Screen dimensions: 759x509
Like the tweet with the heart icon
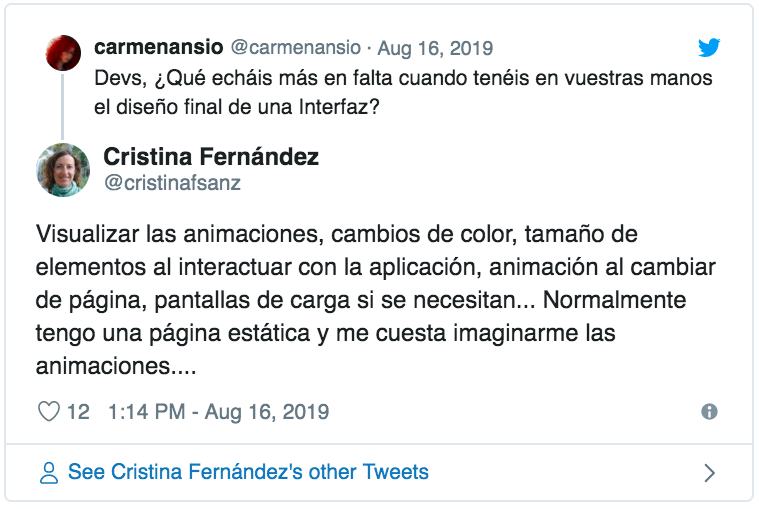[x=49, y=412]
